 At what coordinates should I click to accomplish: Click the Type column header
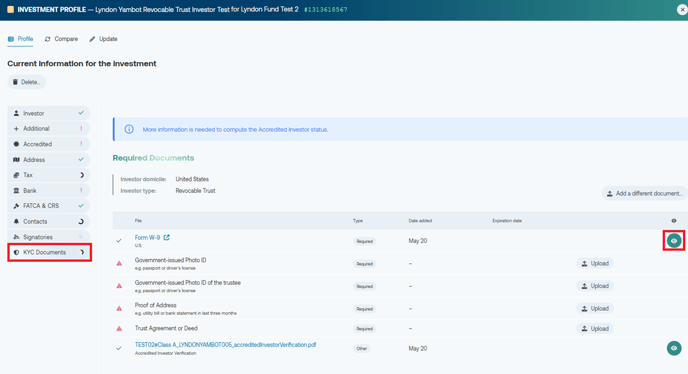point(358,221)
